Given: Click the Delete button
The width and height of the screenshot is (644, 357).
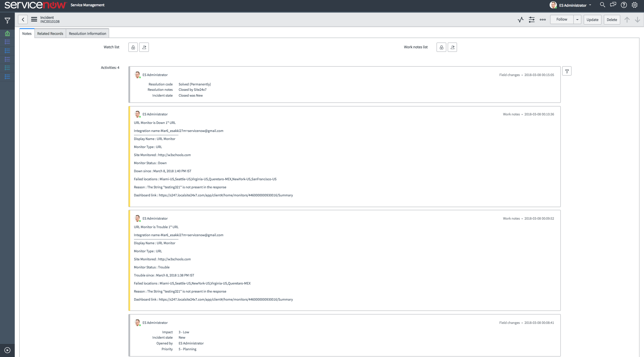Looking at the screenshot, I should pos(612,19).
